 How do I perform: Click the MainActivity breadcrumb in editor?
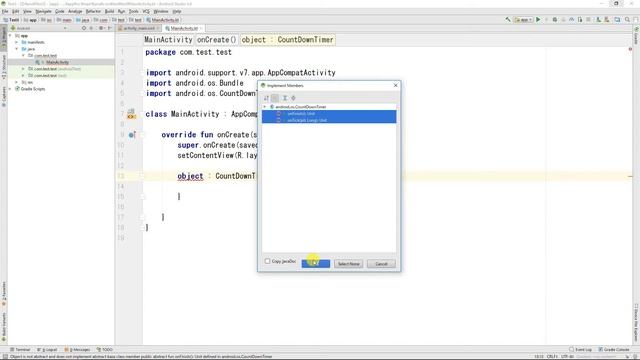(168, 40)
